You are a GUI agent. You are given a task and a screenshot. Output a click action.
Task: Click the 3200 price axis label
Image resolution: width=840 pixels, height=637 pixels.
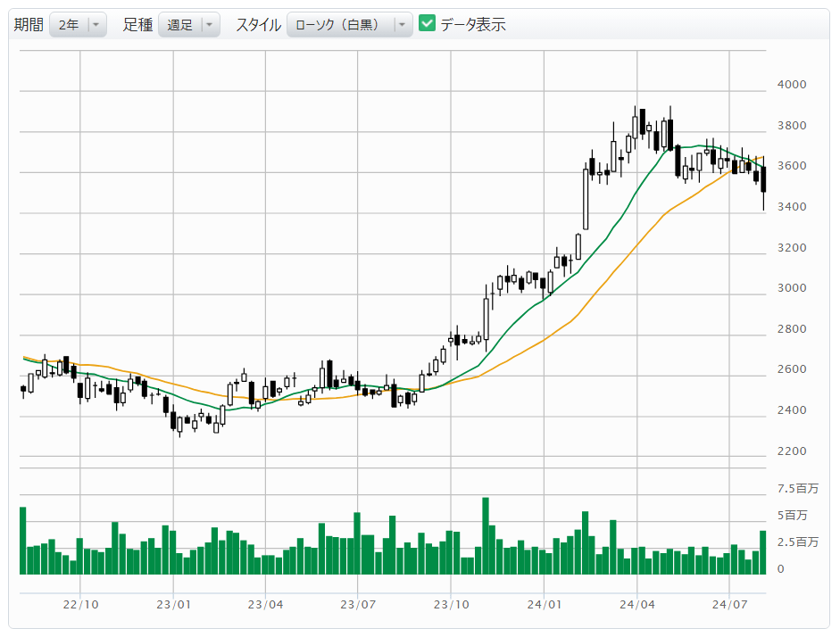[x=792, y=247]
